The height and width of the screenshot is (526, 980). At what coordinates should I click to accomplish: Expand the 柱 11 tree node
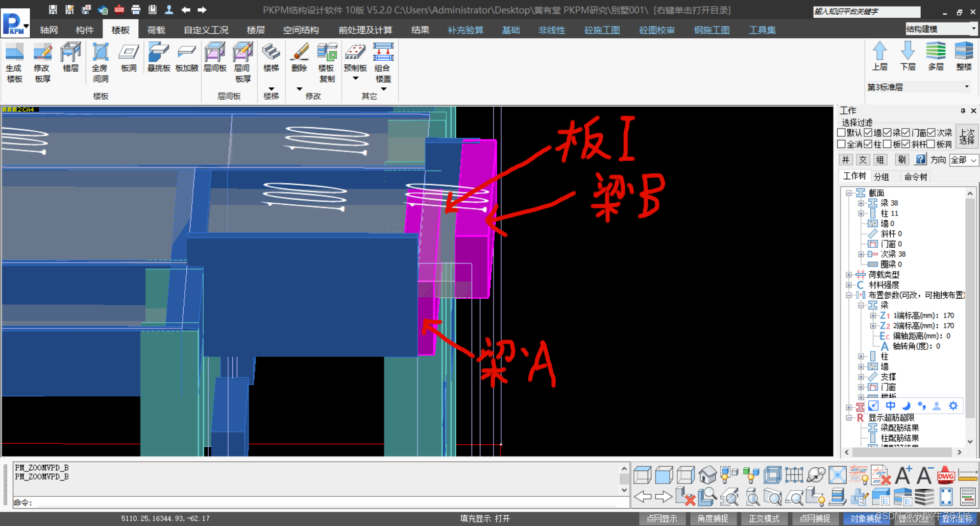pos(861,213)
